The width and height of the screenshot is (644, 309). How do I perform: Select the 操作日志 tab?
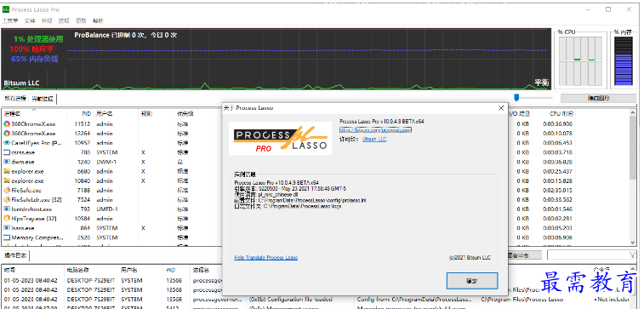pos(15,255)
